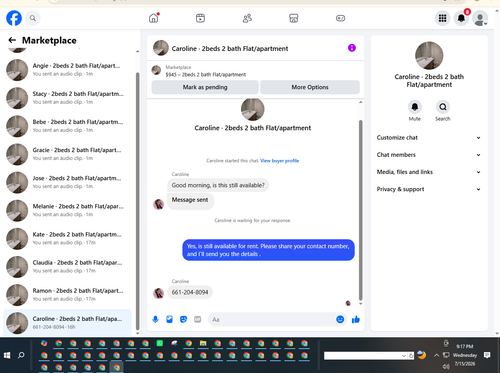Viewport: 500px width, 373px height.
Task: Expand Chat members section
Action: coord(429,155)
